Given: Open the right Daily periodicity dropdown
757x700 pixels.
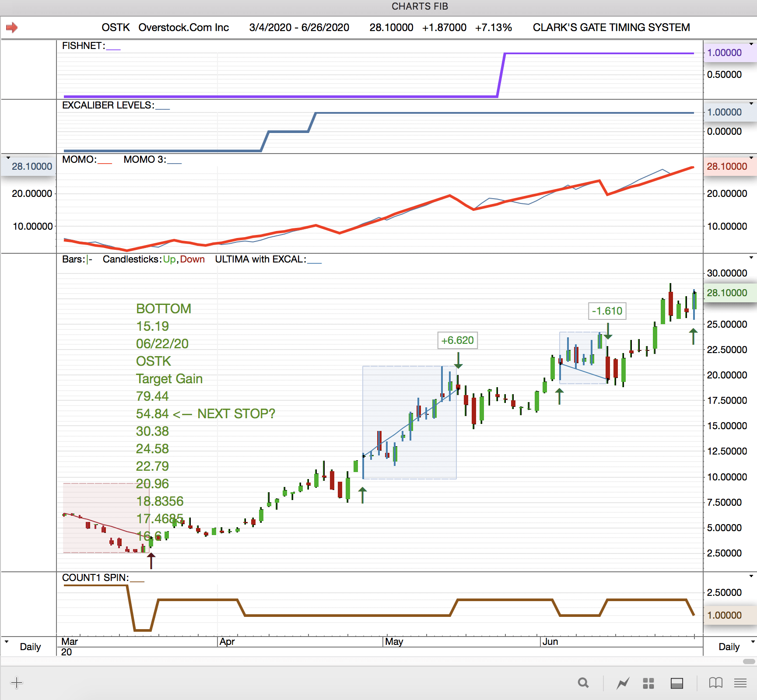Looking at the screenshot, I should click(753, 642).
